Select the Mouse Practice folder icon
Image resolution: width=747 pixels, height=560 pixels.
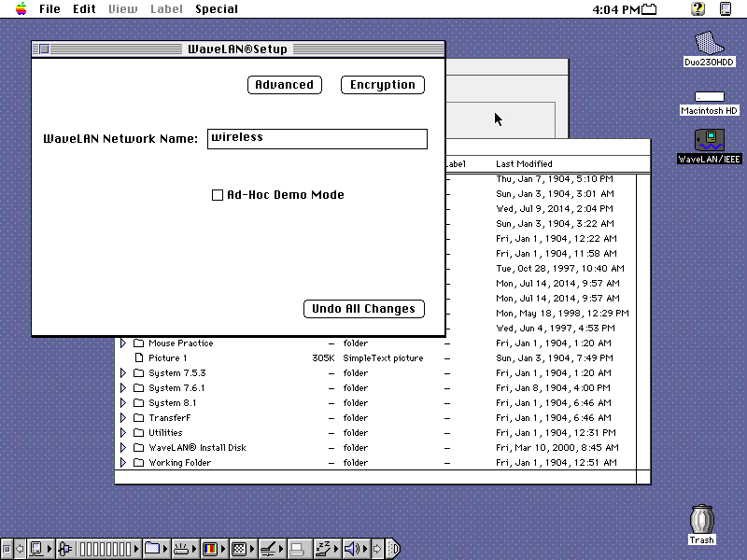(x=138, y=343)
